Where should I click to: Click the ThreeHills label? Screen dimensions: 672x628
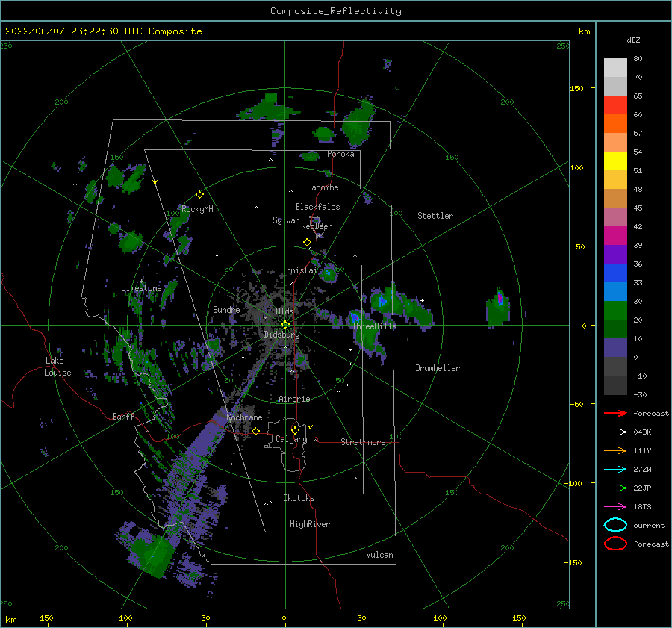click(x=375, y=326)
